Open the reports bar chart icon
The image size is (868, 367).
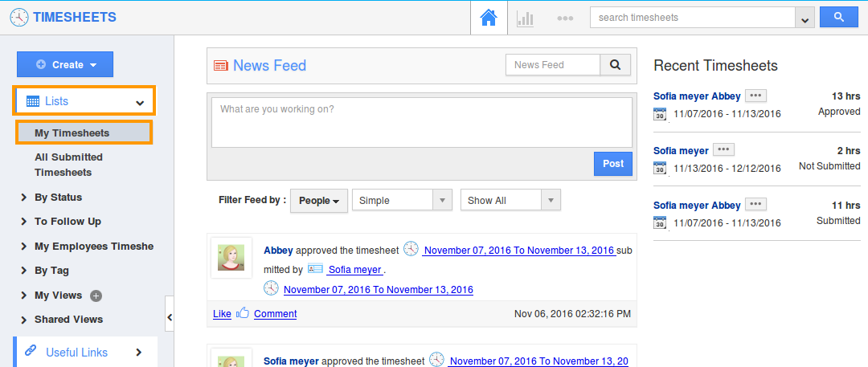525,18
